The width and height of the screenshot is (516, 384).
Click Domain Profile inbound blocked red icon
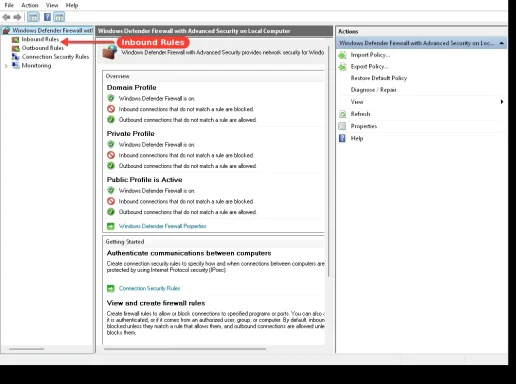(x=111, y=109)
